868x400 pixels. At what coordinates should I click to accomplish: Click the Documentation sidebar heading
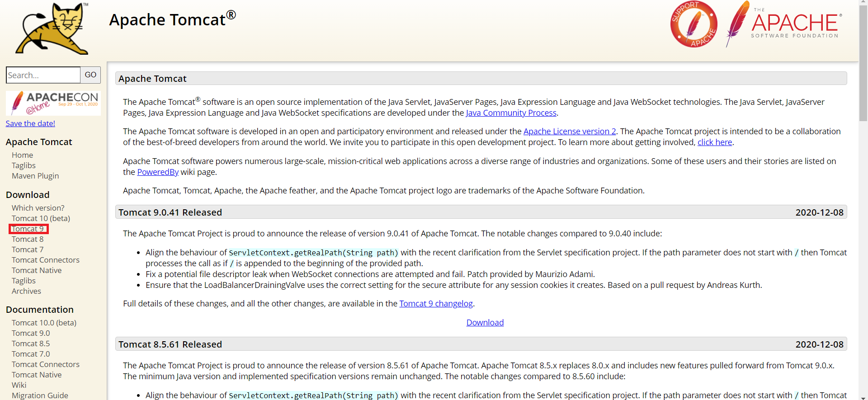tap(40, 310)
